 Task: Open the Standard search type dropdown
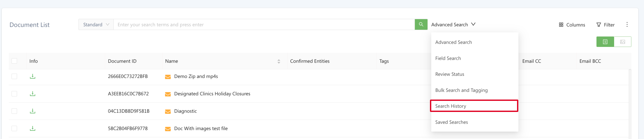pyautogui.click(x=96, y=25)
